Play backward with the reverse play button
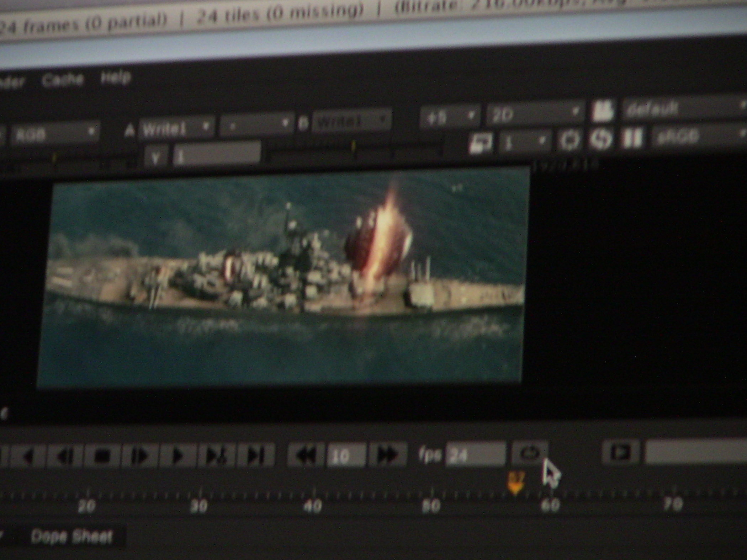This screenshot has height=560, width=747. (28, 456)
